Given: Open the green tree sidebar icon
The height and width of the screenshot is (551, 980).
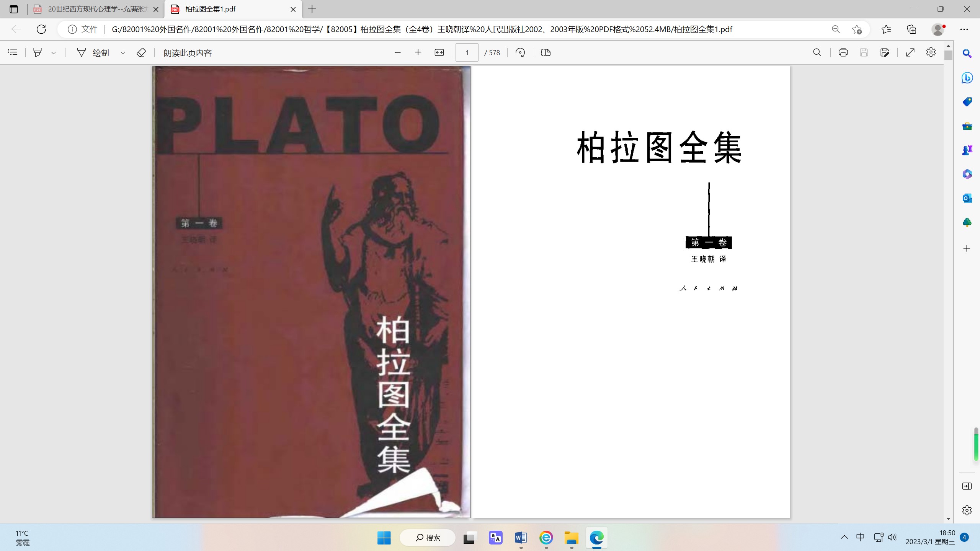Looking at the screenshot, I should [967, 222].
